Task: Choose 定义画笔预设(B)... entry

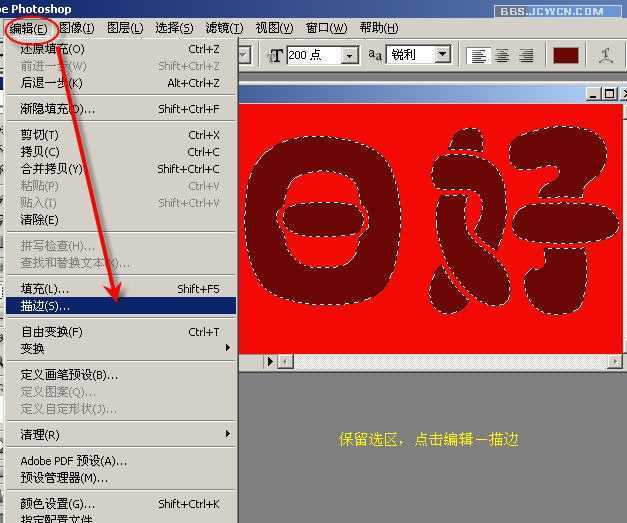Action: (121, 375)
